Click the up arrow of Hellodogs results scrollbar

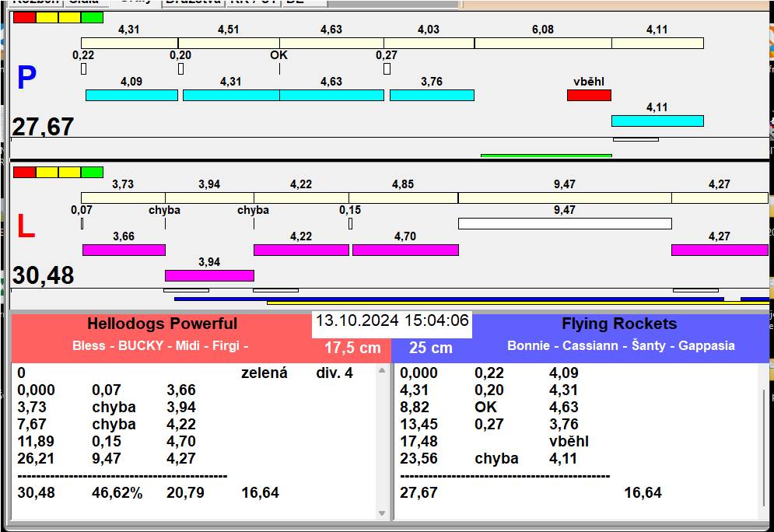pos(382,370)
